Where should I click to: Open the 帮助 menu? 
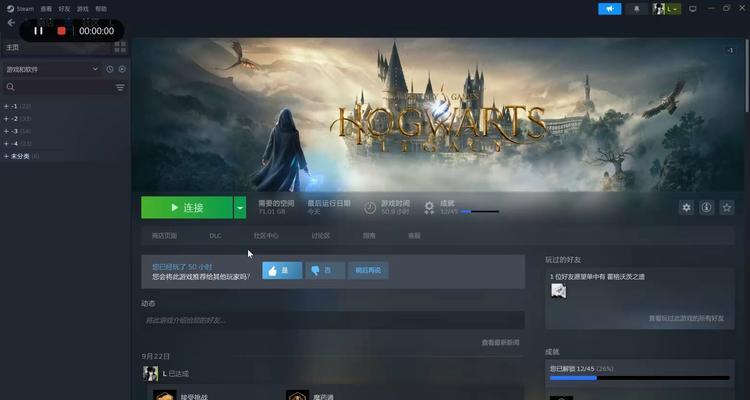coord(101,9)
